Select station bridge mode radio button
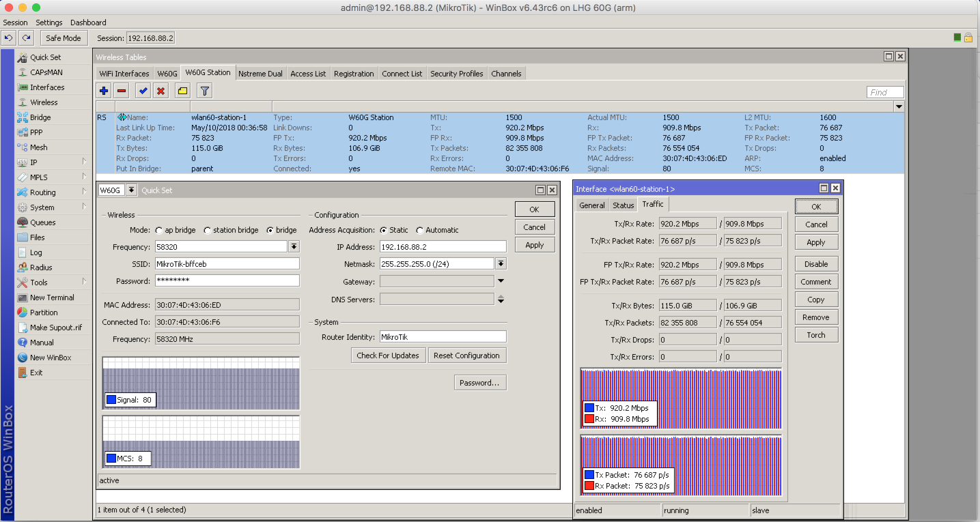Screen dimensions: 980x522 208,231
